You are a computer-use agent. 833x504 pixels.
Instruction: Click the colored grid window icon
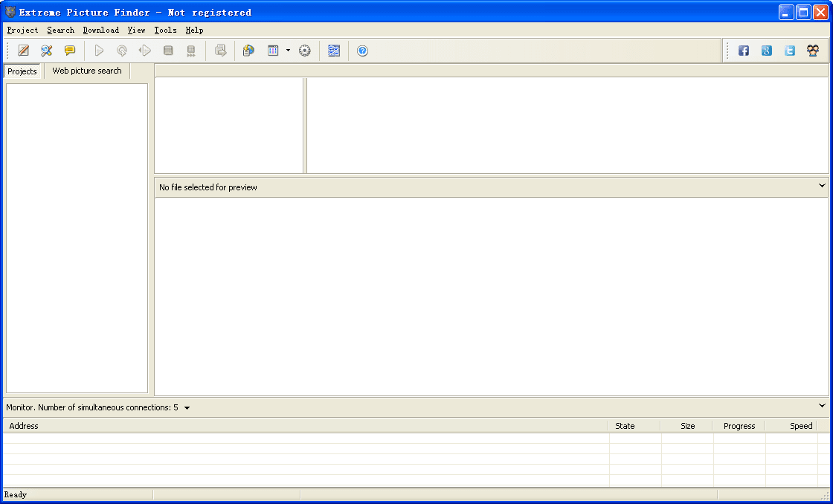[273, 51]
